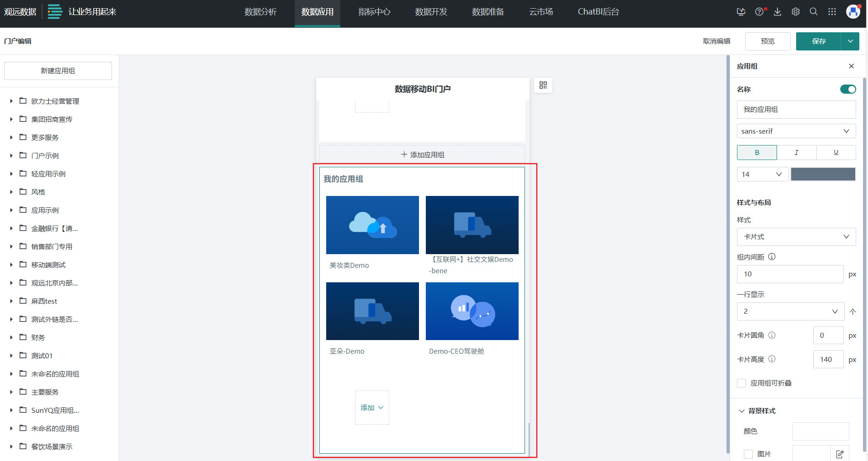
Task: Click the info icon beside 卡片圆角
Action: [x=772, y=335]
